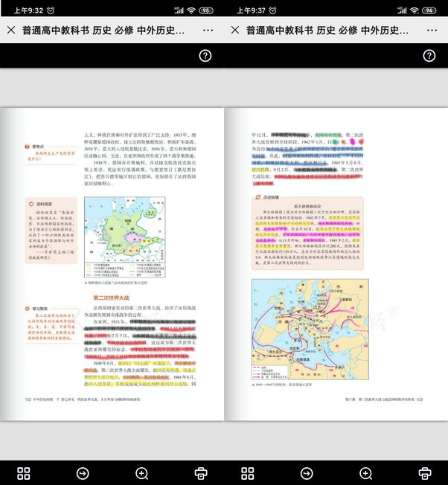The image size is (448, 485).
Task: Tap the battery 94 indicator in right status bar
Action: tap(429, 10)
